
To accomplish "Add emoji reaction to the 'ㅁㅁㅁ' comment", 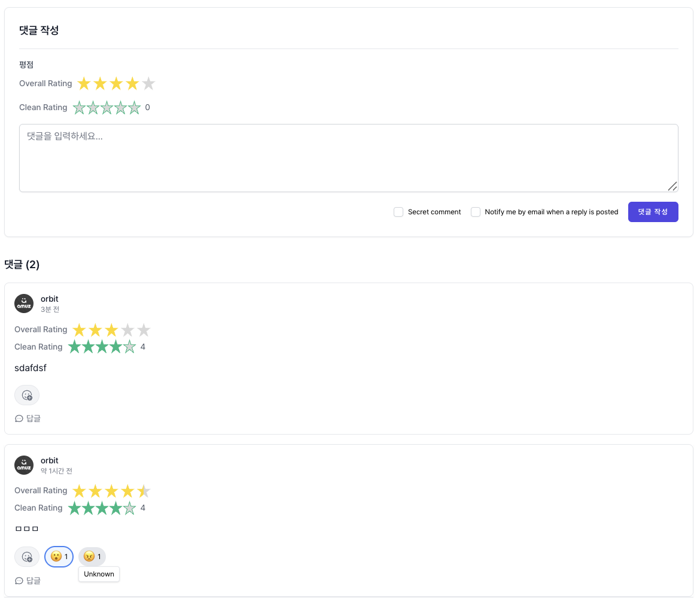I will 27,557.
